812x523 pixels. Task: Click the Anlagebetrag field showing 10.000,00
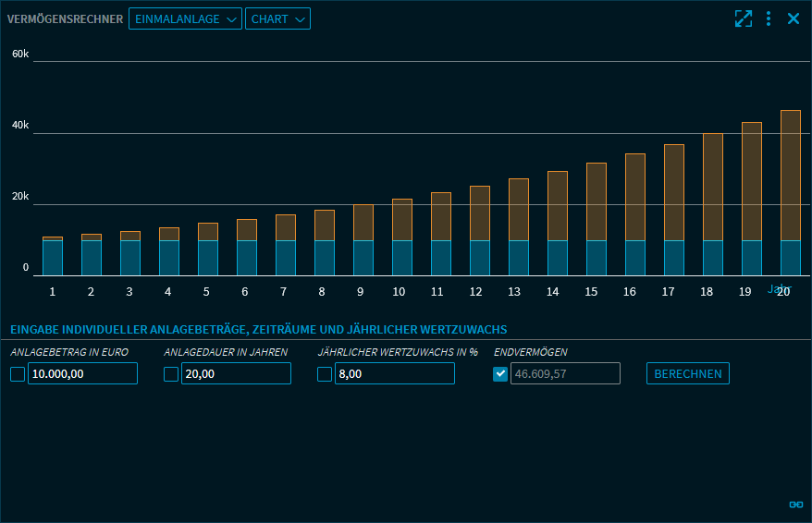pyautogui.click(x=82, y=373)
